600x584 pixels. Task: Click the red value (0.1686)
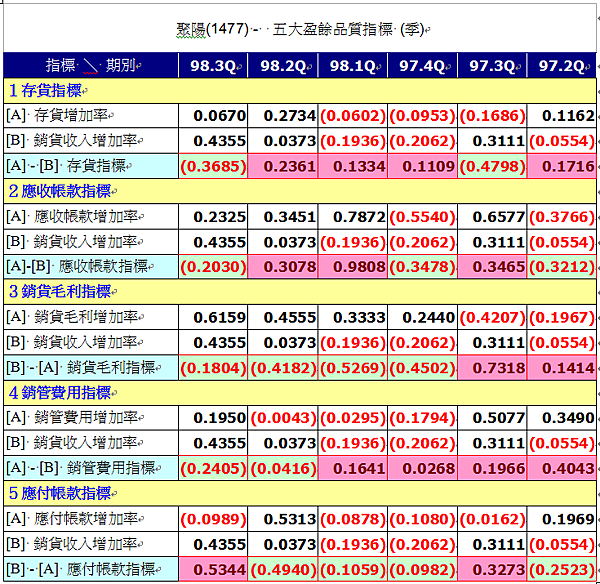[x=492, y=116]
